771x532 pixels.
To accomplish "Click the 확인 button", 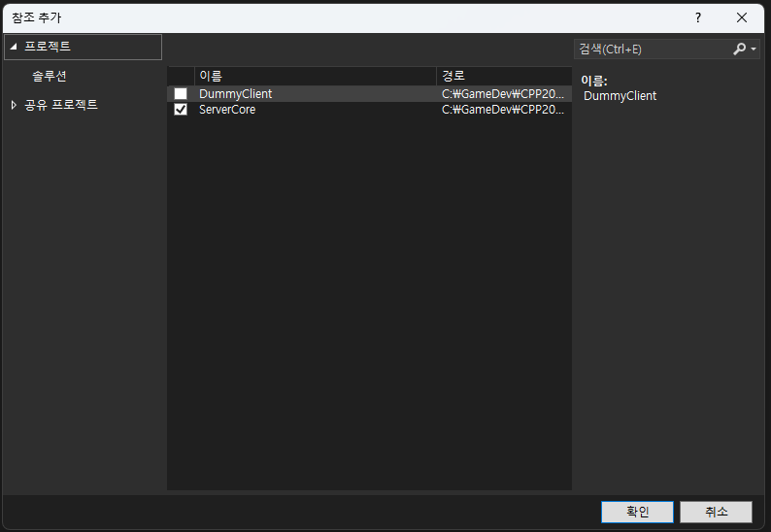I will pyautogui.click(x=637, y=512).
